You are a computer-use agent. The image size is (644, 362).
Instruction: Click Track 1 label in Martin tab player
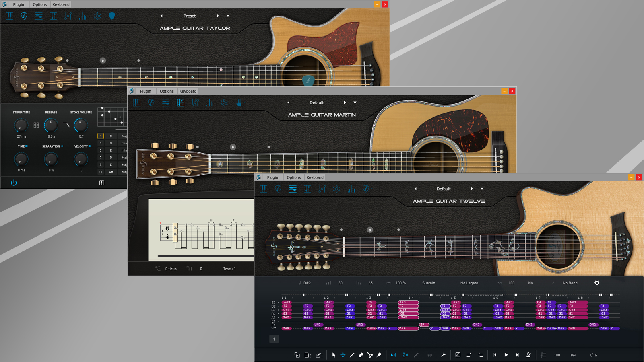point(229,269)
